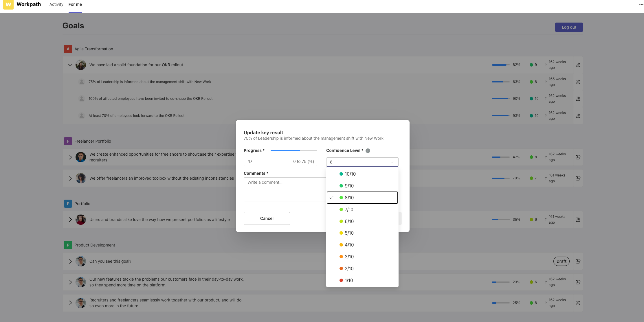Image resolution: width=644 pixels, height=322 pixels.
Task: Select 3/10 confidence level
Action: coord(362,257)
